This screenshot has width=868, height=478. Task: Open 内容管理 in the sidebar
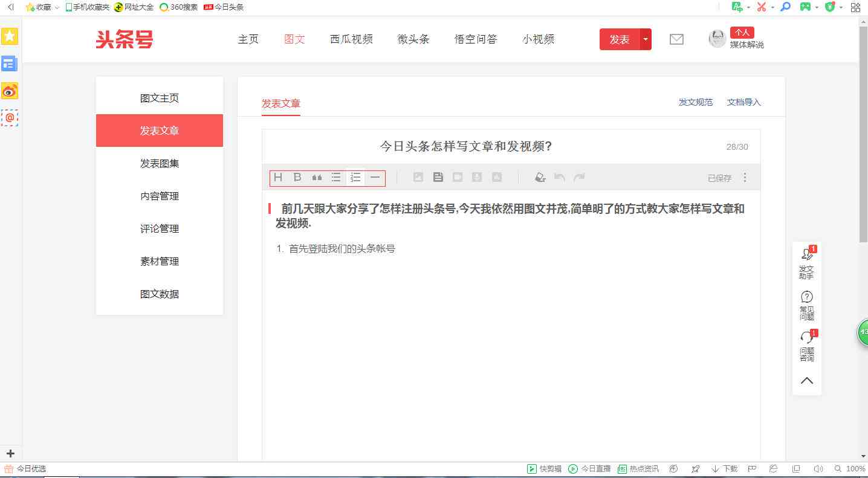click(x=160, y=196)
